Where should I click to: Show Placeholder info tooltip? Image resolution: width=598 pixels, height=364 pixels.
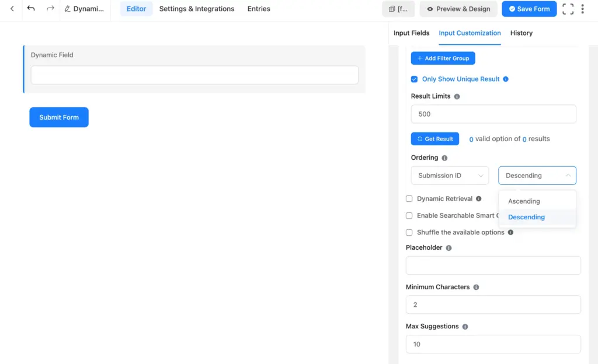448,248
